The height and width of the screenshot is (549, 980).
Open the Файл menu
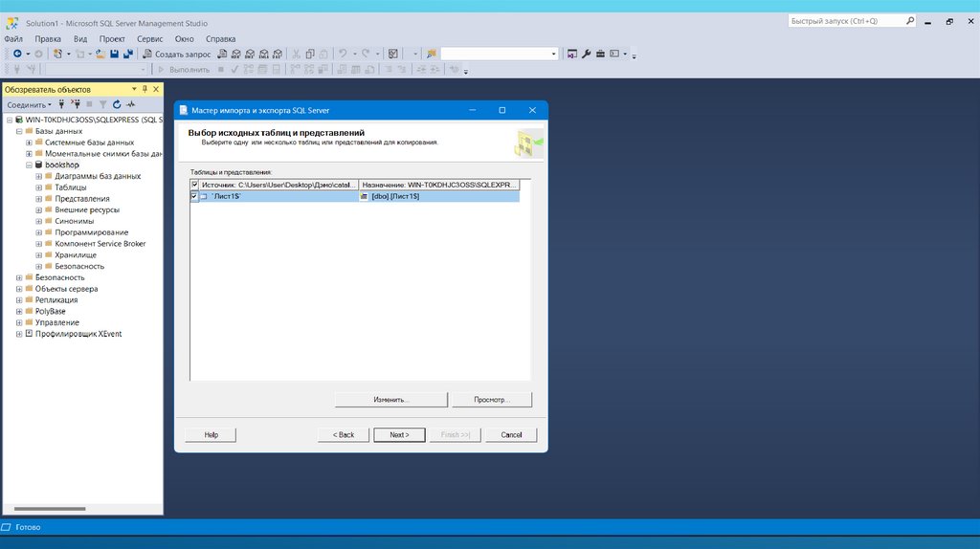[13, 38]
